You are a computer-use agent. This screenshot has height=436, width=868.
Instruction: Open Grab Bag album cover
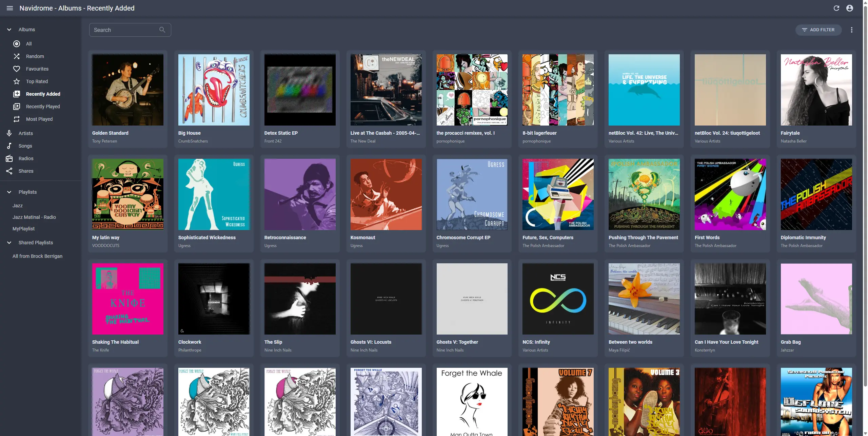[816, 299]
